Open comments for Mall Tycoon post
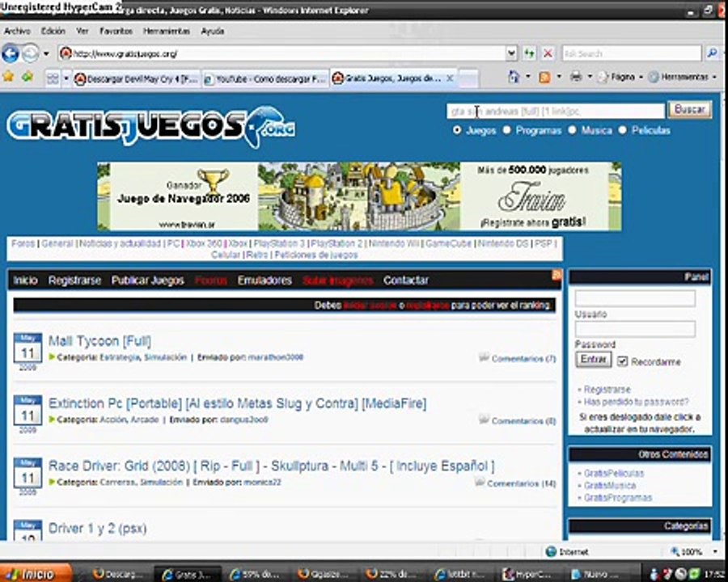Image resolution: width=728 pixels, height=582 pixels. (x=523, y=358)
